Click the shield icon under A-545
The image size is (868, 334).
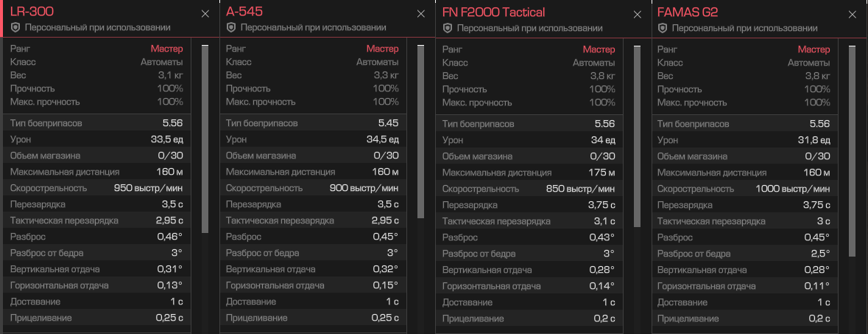click(231, 27)
